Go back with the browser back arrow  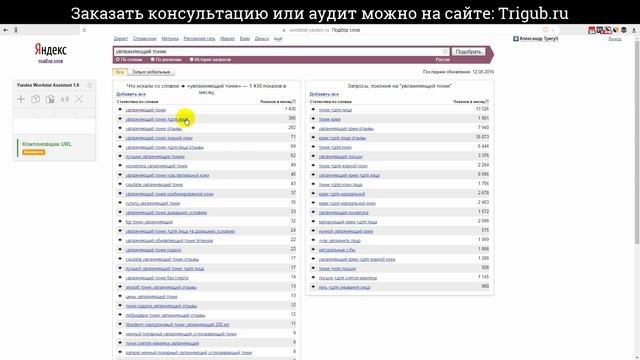pos(6,30)
